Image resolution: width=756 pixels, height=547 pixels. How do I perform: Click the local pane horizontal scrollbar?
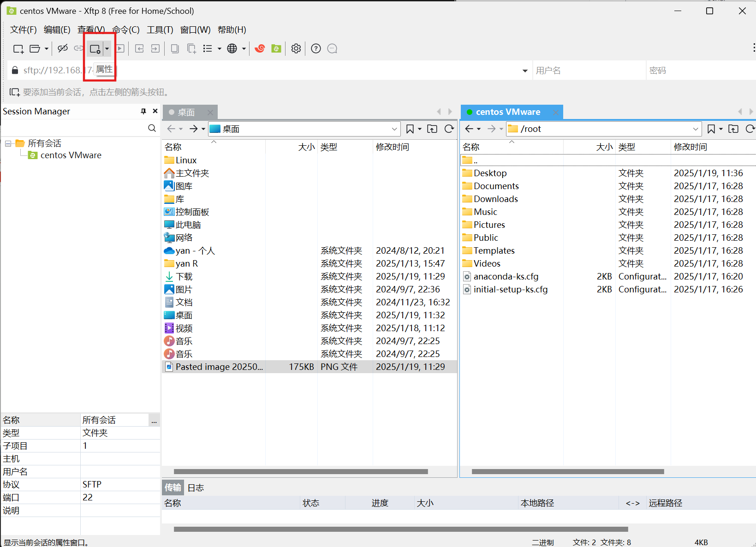click(301, 471)
